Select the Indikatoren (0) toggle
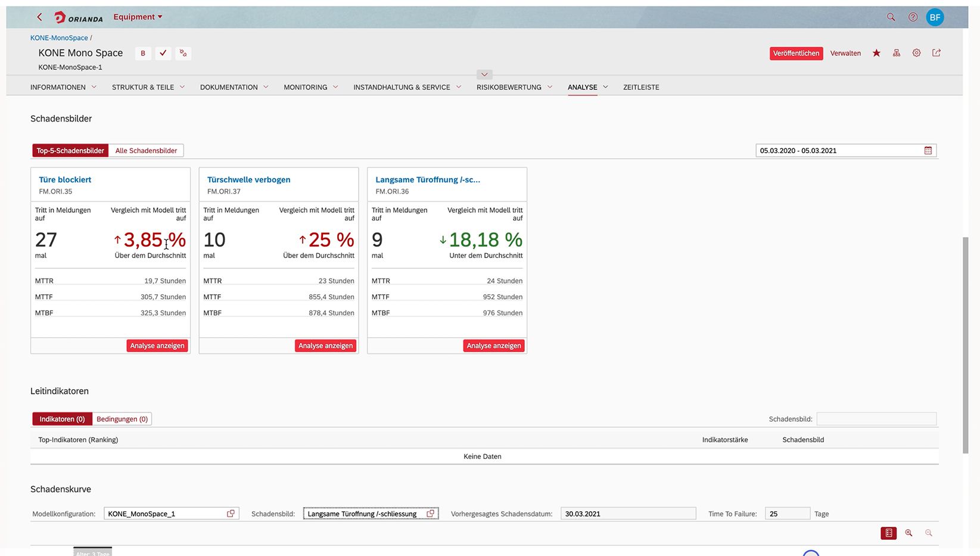The width and height of the screenshot is (980, 556). tap(62, 419)
